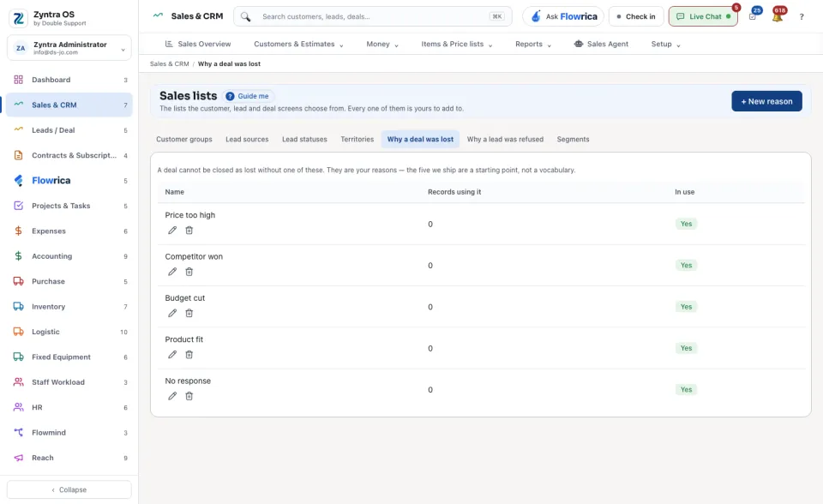Expand the Reports menu

click(532, 44)
